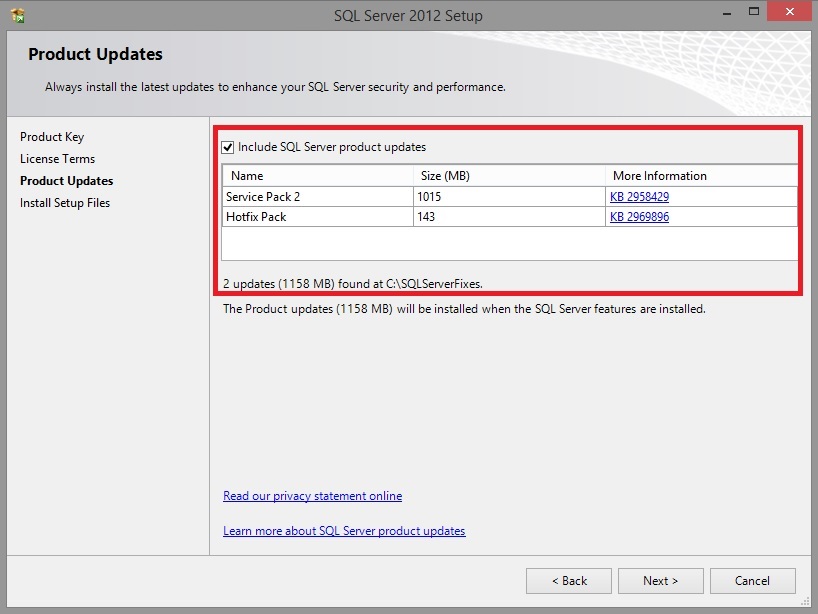The width and height of the screenshot is (818, 614).
Task: Close the SQL Server 2012 Setup window
Action: pyautogui.click(x=789, y=11)
